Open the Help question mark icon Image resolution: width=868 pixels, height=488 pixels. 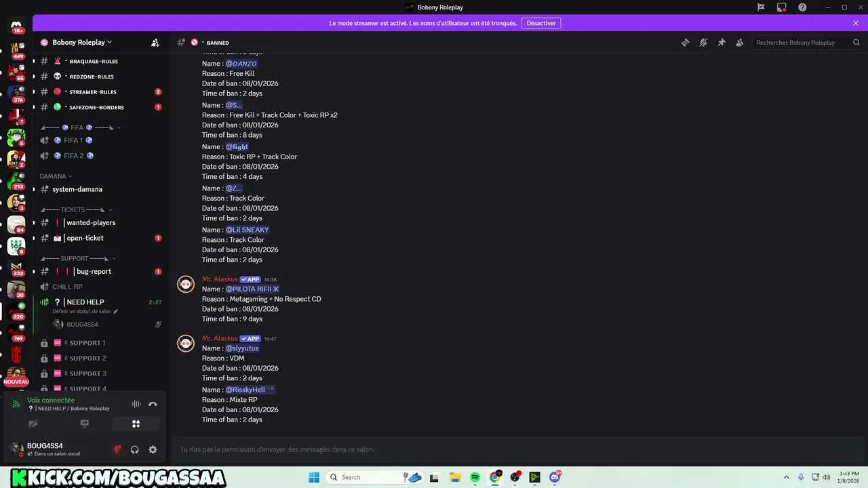pos(803,7)
